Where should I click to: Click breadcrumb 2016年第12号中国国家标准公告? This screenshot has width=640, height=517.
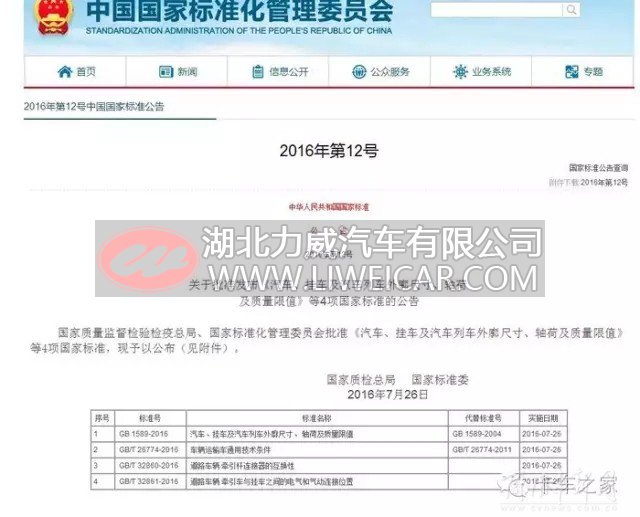pos(94,107)
